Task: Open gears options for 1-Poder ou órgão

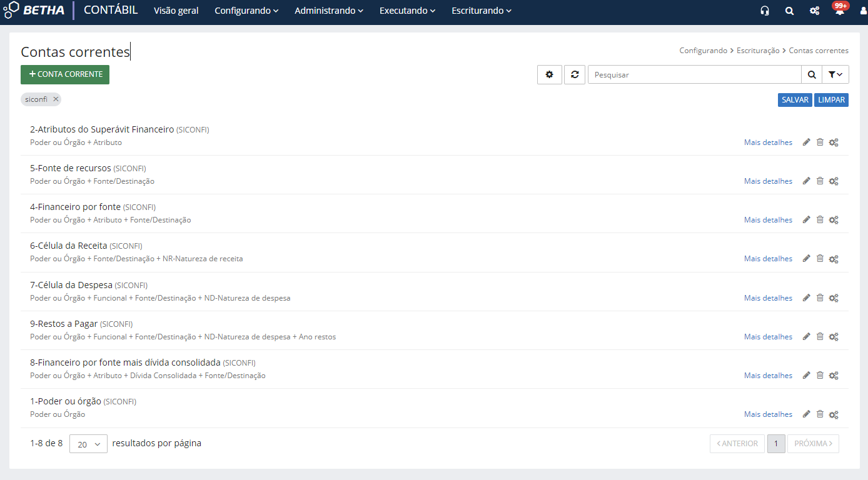Action: pyautogui.click(x=834, y=414)
